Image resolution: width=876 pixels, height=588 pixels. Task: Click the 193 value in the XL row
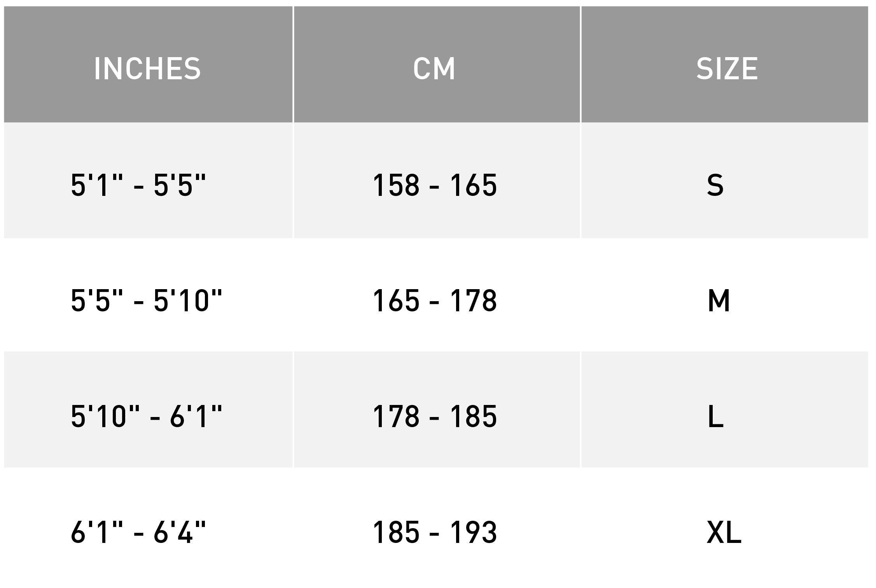[x=473, y=532]
